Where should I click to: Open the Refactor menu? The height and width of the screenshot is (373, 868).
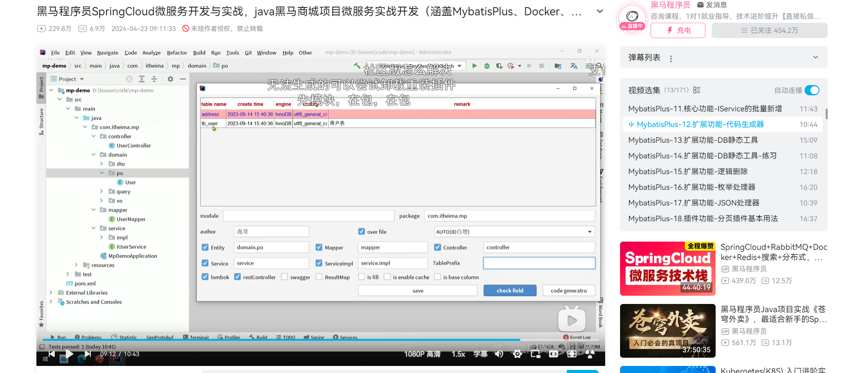tap(177, 52)
